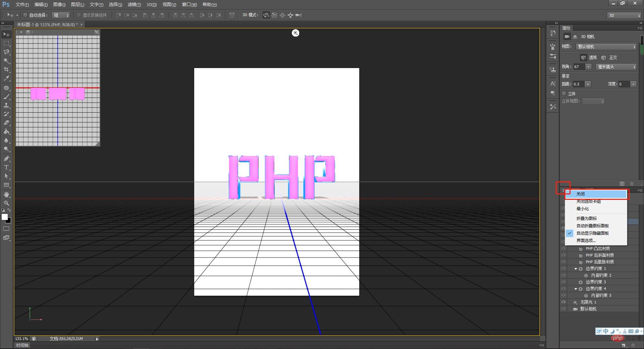Select the Eraser tool
This screenshot has height=349, width=644.
[6, 123]
